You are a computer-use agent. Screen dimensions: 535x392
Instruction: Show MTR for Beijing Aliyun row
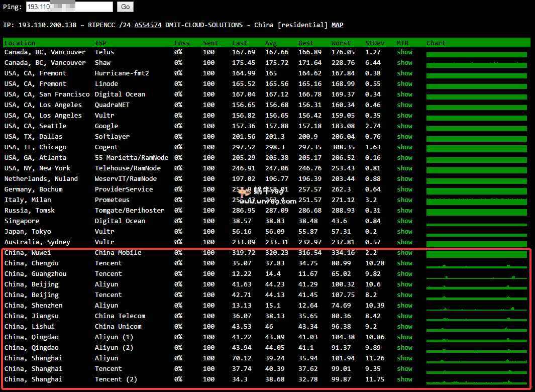(x=404, y=284)
